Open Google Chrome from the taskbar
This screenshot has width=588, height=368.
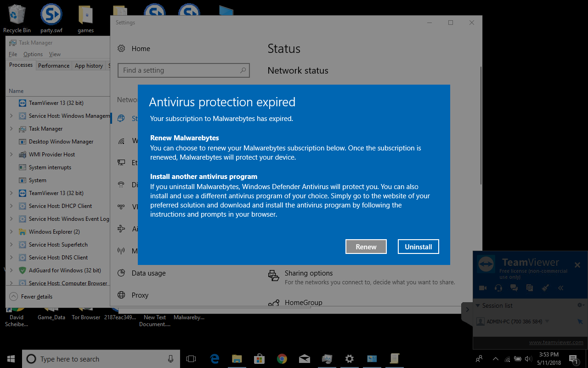tap(282, 359)
